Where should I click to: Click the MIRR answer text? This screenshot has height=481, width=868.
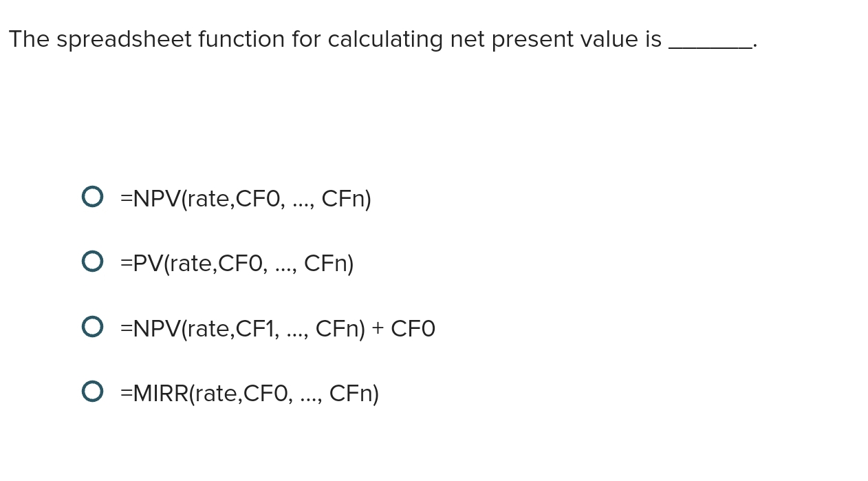pos(249,394)
